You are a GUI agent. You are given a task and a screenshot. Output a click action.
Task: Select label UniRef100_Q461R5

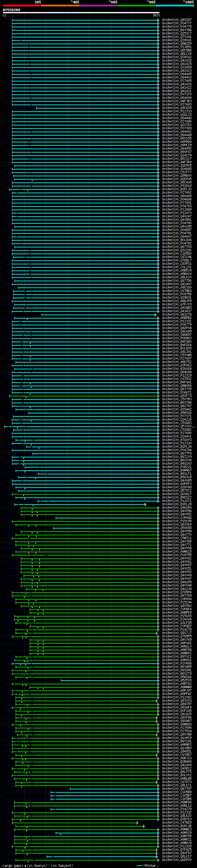coord(176,582)
